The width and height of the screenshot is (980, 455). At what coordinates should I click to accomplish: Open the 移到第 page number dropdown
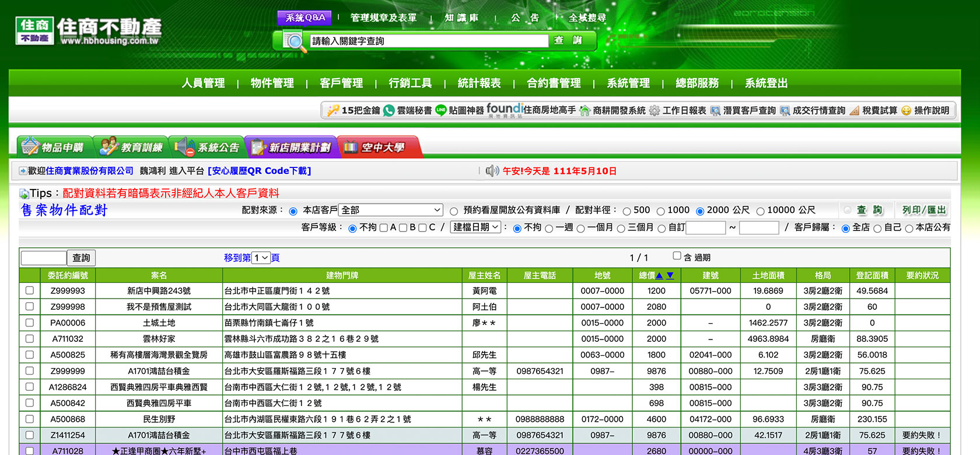click(261, 257)
